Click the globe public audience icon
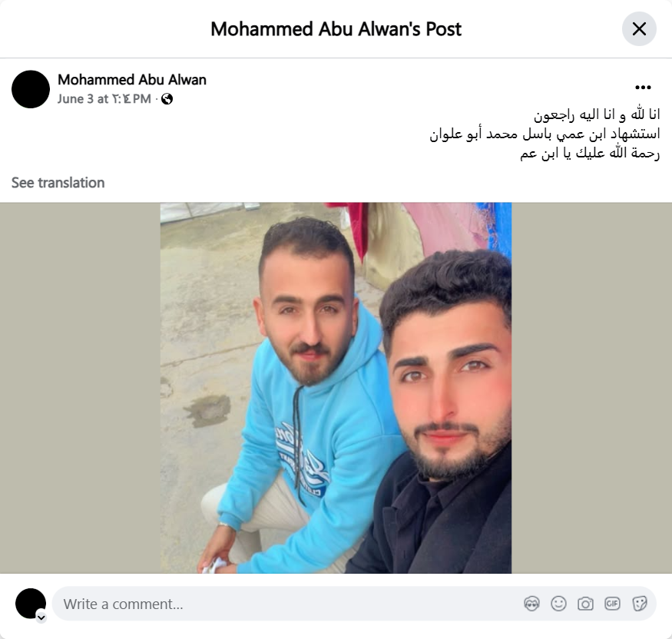The height and width of the screenshot is (639, 672). pyautogui.click(x=167, y=99)
